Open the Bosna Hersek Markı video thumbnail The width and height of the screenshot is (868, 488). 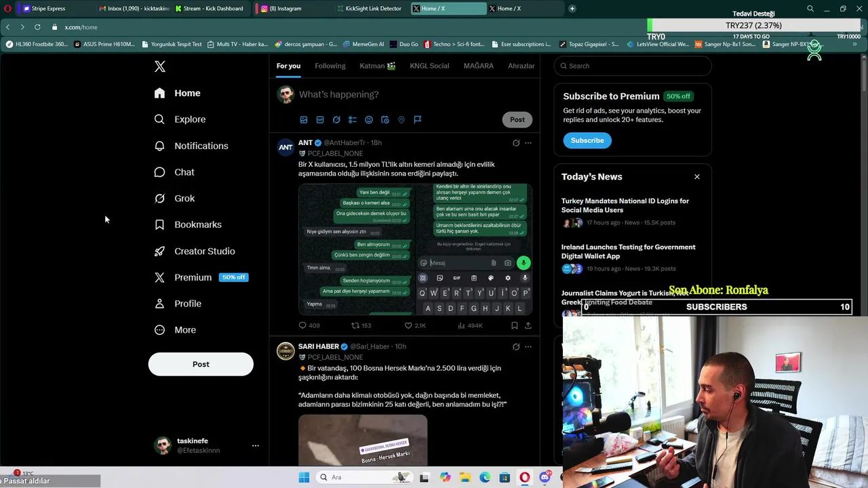(363, 441)
